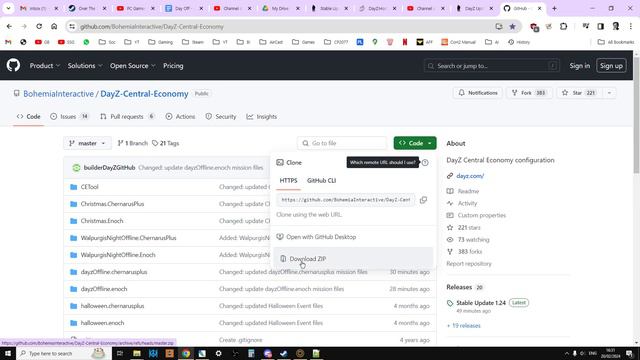
Task: Open the WhatsApp bookmark icon
Action: point(86,42)
